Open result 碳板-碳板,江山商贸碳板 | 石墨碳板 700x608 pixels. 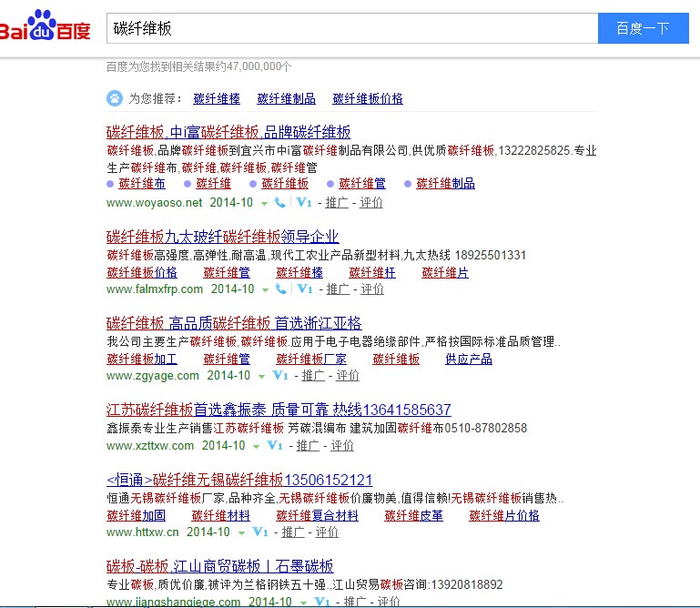click(x=219, y=566)
